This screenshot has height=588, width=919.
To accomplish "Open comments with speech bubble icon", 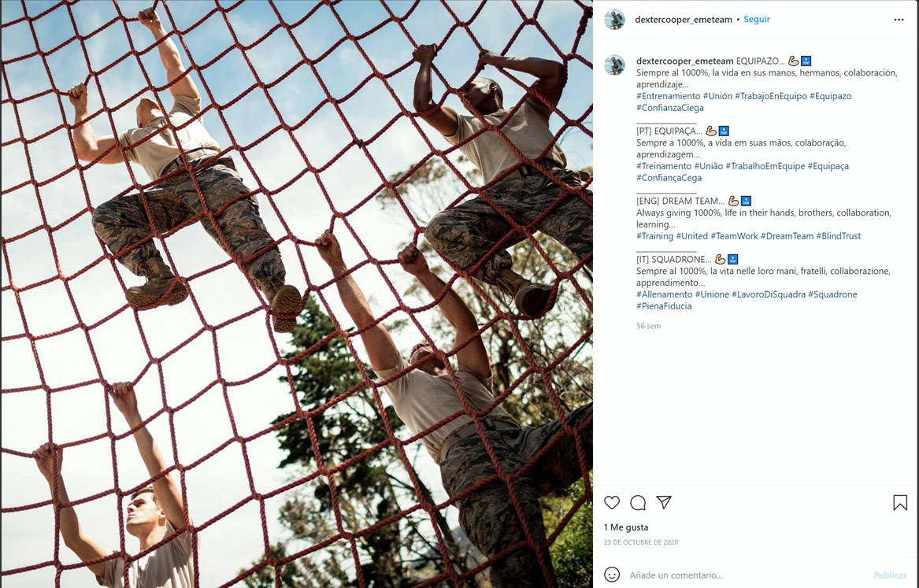I will [638, 502].
